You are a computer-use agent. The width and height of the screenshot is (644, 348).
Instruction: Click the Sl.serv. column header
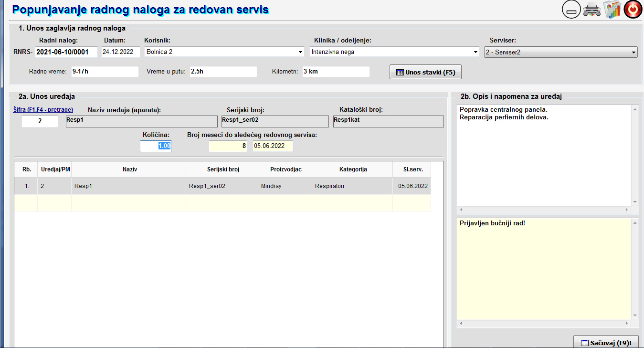click(x=412, y=169)
